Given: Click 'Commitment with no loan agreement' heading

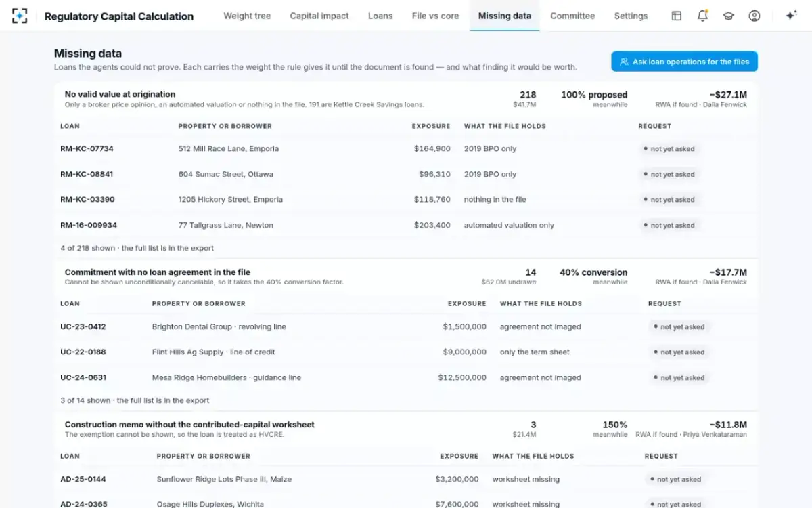Looking at the screenshot, I should tap(158, 272).
